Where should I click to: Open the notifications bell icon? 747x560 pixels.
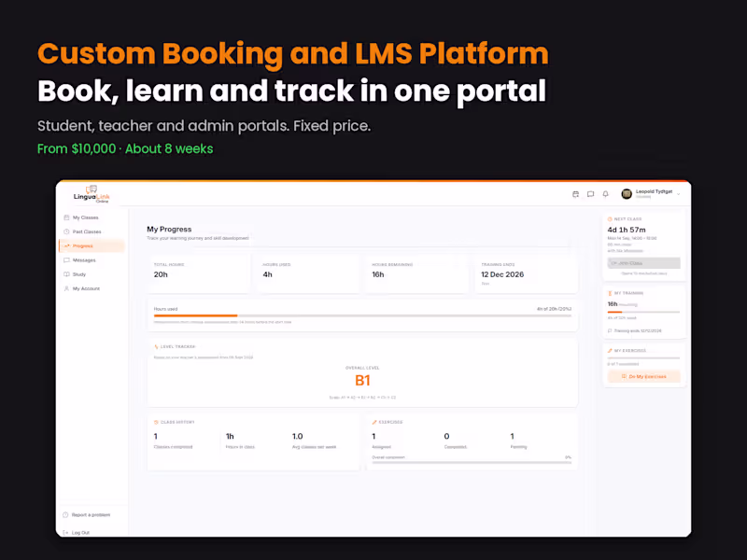point(605,194)
